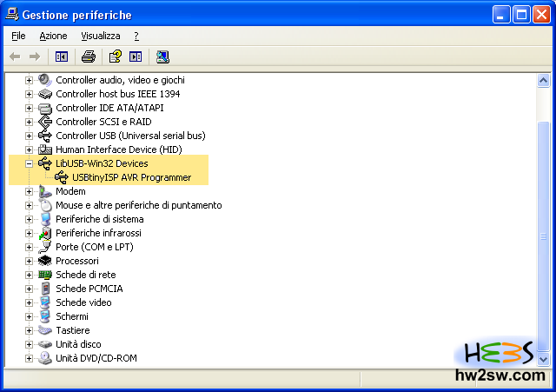Click the Unità DVD/CD-ROM drive icon
The image size is (556, 392).
click(46, 358)
